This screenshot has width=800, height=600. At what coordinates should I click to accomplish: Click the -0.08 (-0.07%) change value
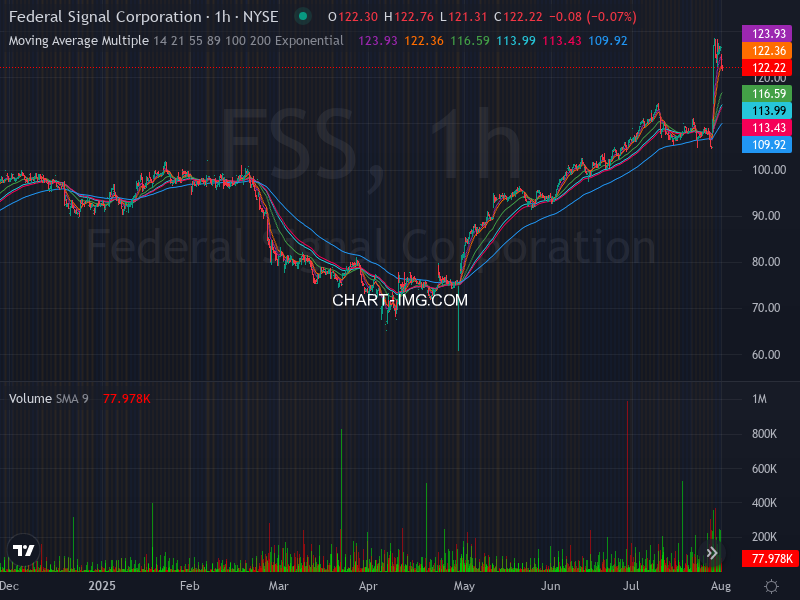coord(593,17)
